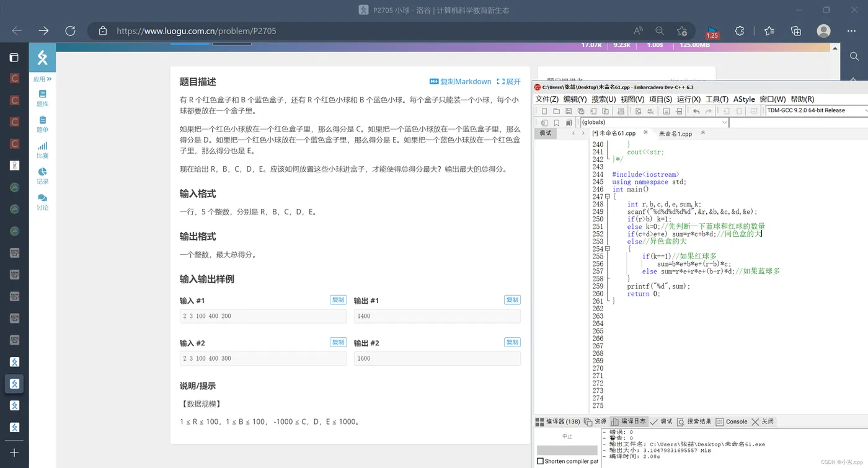Open the 讨论 discussion icon
868x468 pixels.
(x=42, y=202)
